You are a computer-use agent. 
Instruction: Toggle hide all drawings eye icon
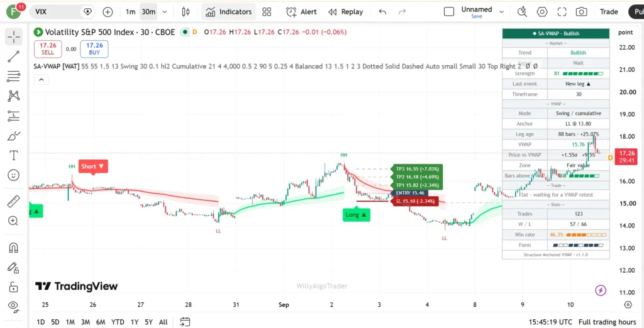14,305
